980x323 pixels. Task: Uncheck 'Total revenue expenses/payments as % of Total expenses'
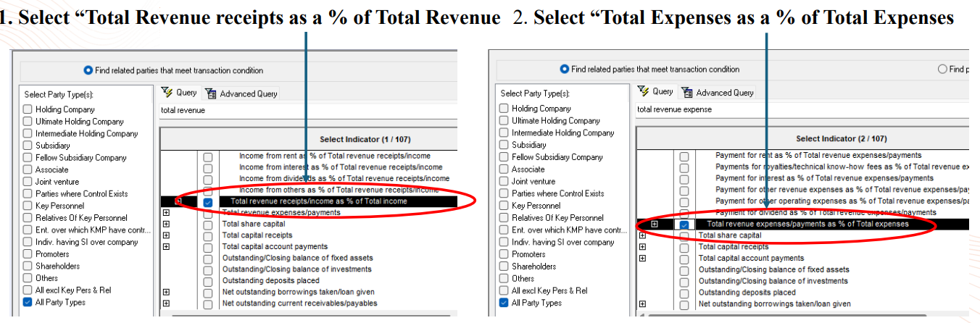pos(684,225)
